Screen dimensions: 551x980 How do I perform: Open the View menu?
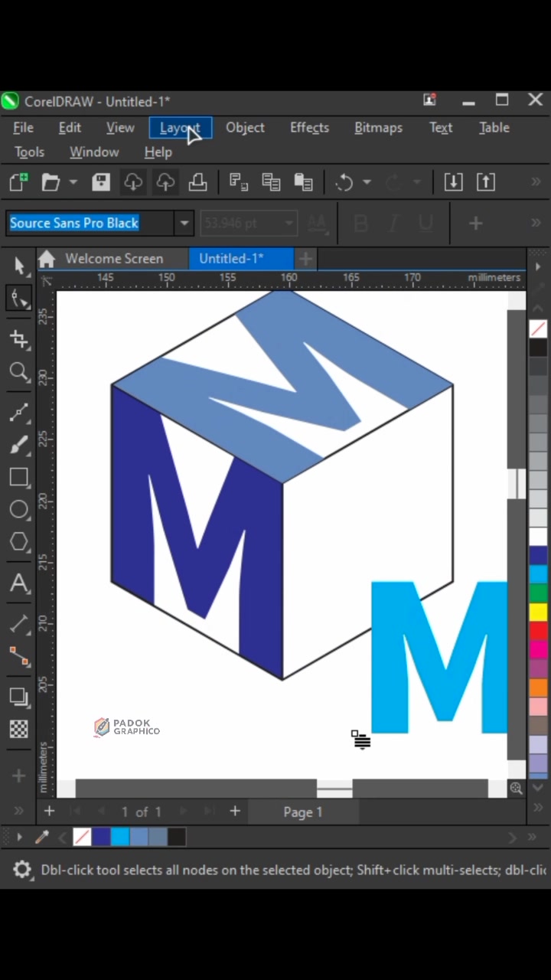pos(120,128)
